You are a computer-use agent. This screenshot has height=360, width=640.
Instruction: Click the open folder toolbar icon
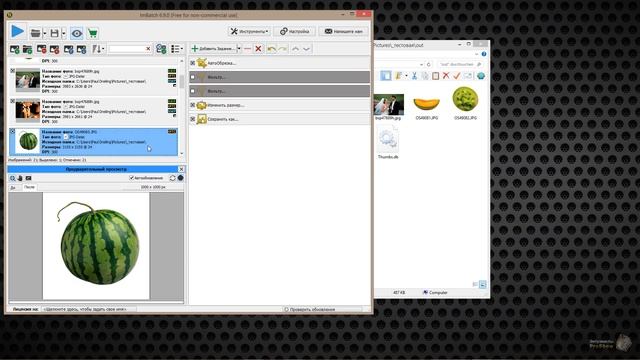tap(36, 33)
